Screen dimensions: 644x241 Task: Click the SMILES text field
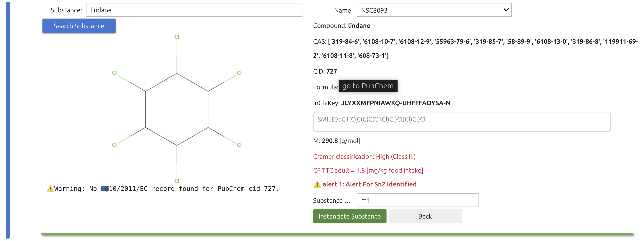tap(462, 122)
